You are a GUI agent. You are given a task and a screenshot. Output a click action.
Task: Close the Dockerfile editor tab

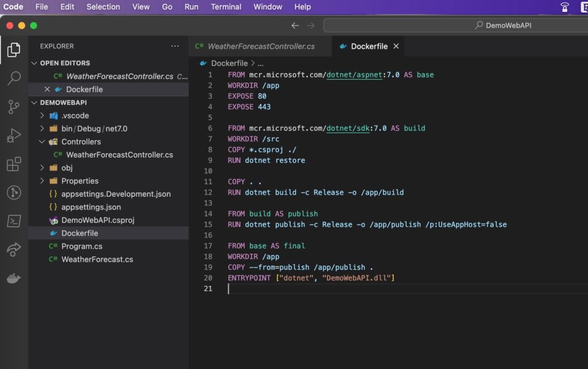coord(396,46)
